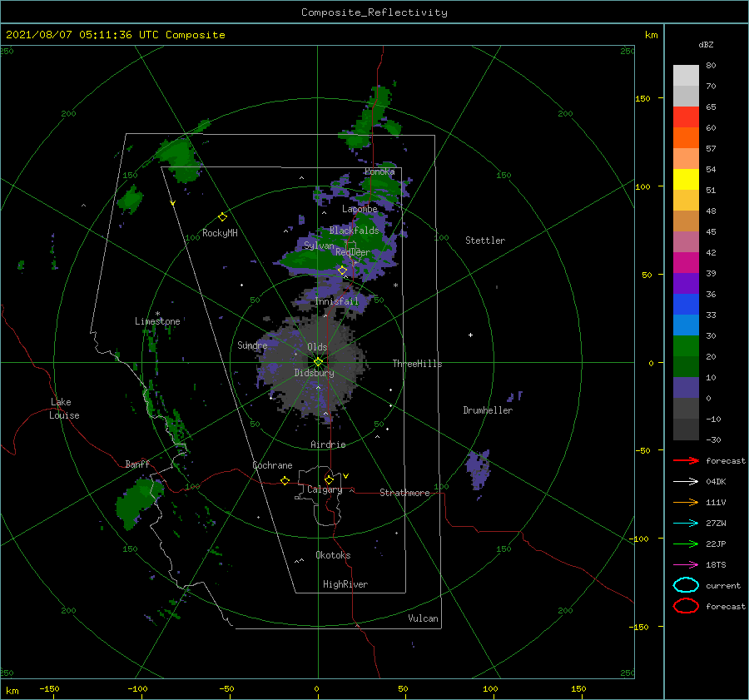Click the Drumheller city label

coord(488,410)
